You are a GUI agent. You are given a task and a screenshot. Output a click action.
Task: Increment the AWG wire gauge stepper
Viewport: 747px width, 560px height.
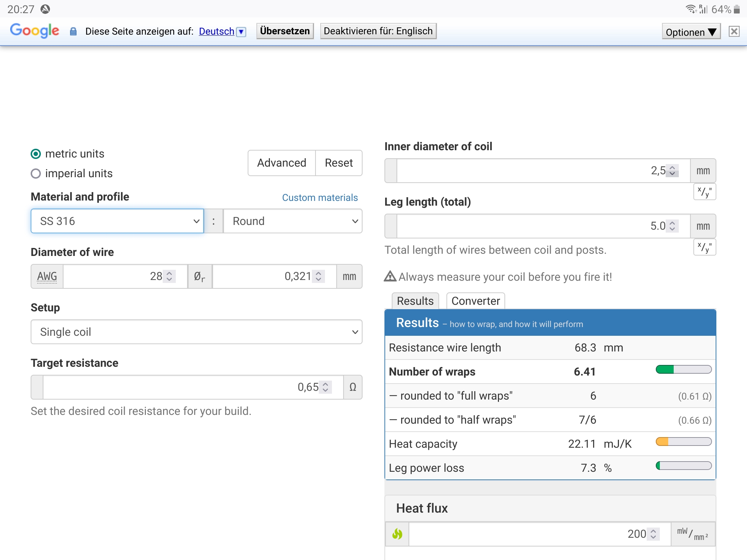coord(169,273)
